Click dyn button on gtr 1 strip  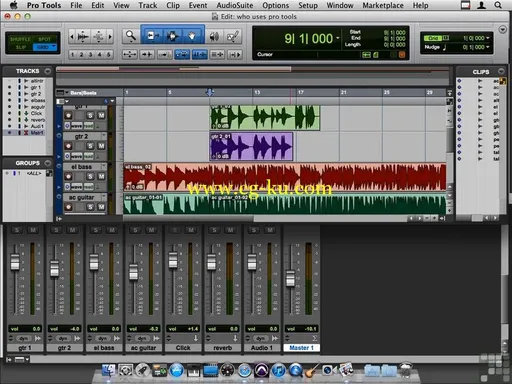[24, 338]
